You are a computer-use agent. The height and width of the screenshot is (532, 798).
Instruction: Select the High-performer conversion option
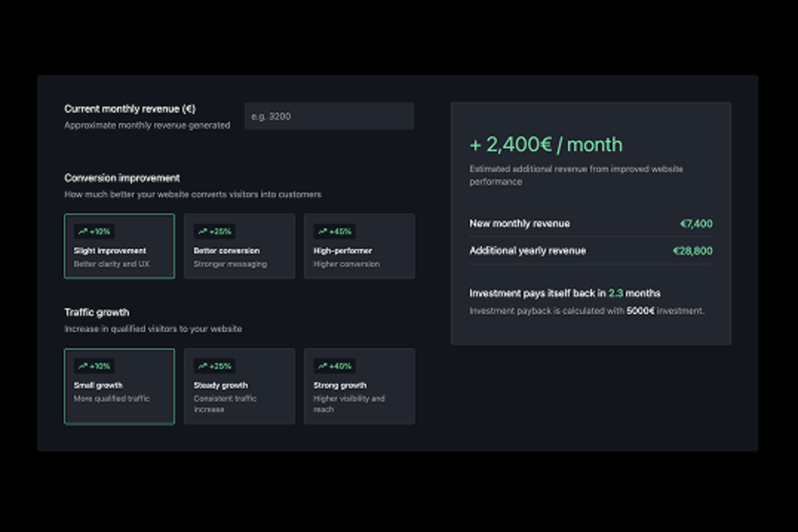click(359, 246)
